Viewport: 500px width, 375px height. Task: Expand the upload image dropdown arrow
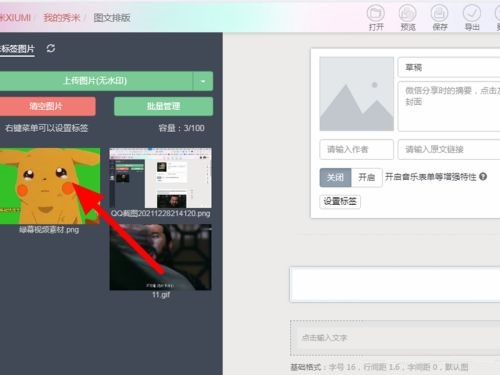tap(203, 81)
